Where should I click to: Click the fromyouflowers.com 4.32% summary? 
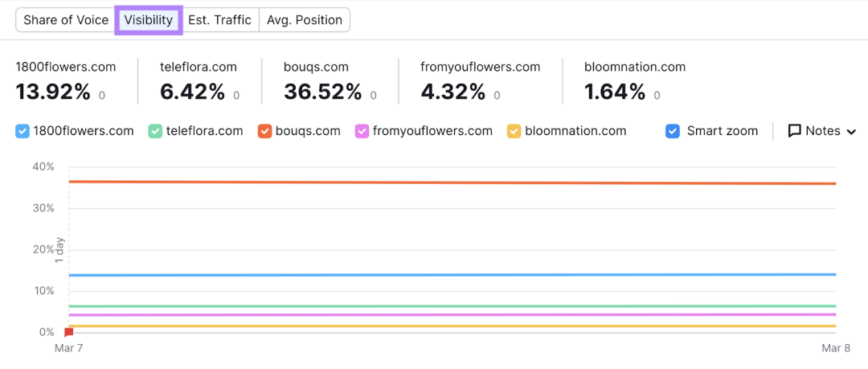(x=480, y=81)
